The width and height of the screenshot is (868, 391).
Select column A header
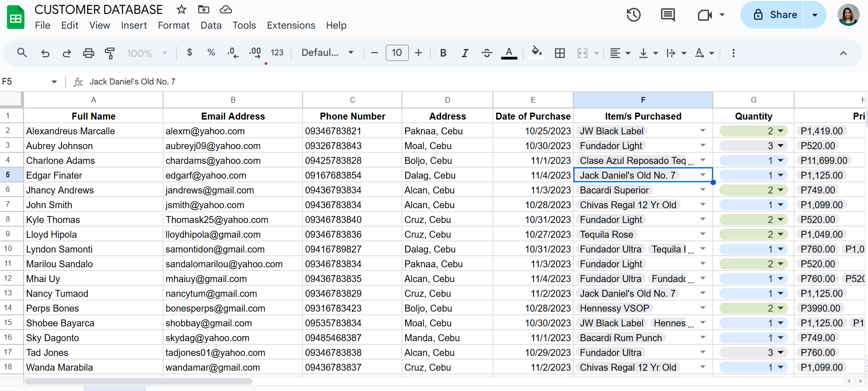point(93,100)
